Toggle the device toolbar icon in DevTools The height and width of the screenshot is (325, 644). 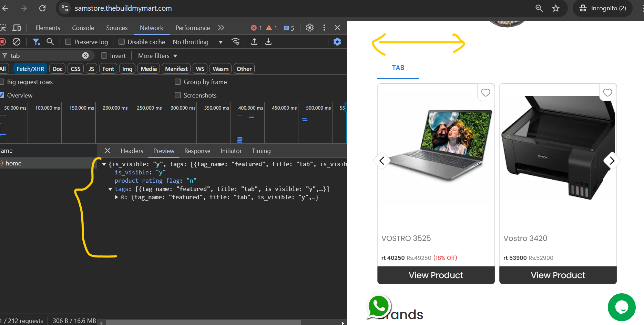tap(17, 28)
